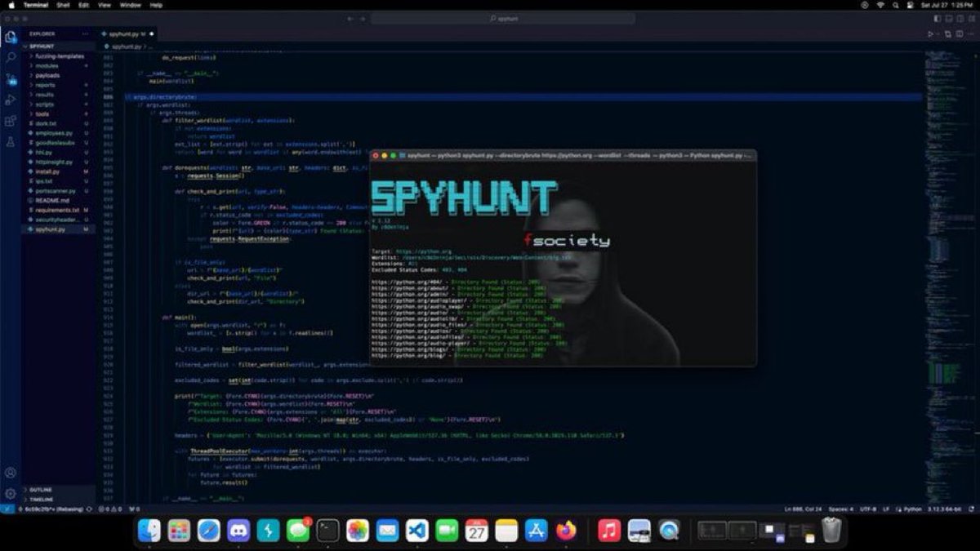
Task: Open Visual Studio Code from the Dock
Action: click(417, 531)
